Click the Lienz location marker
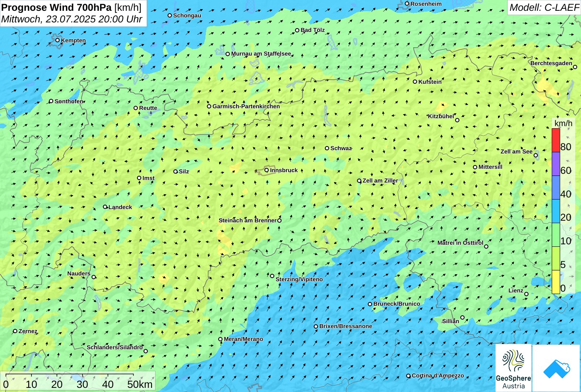 [526, 294]
